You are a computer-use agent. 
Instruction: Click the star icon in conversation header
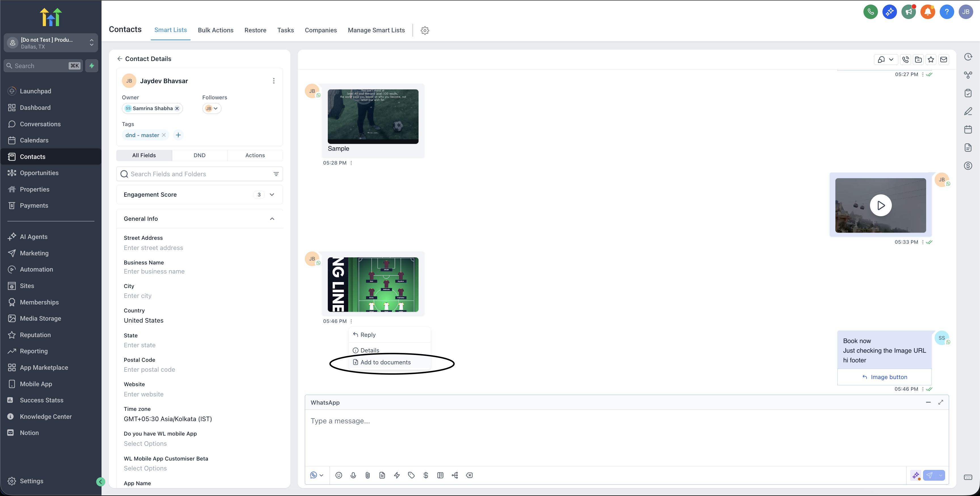pos(931,59)
